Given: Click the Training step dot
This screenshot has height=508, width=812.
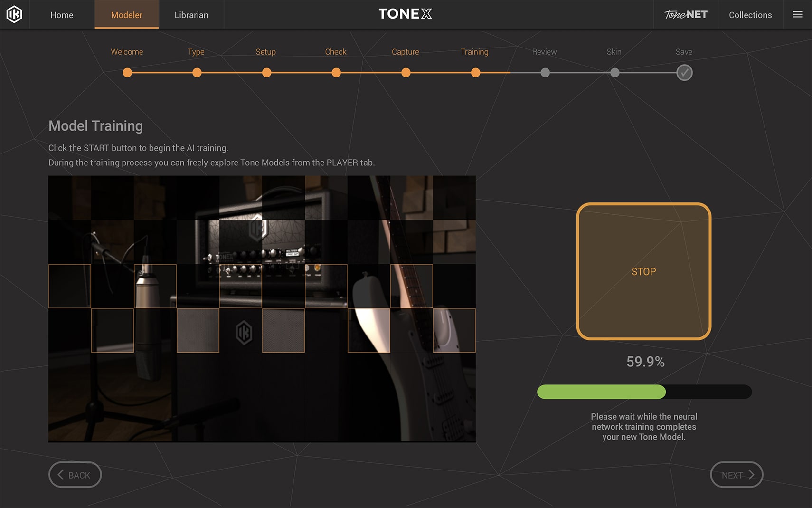Looking at the screenshot, I should [475, 73].
